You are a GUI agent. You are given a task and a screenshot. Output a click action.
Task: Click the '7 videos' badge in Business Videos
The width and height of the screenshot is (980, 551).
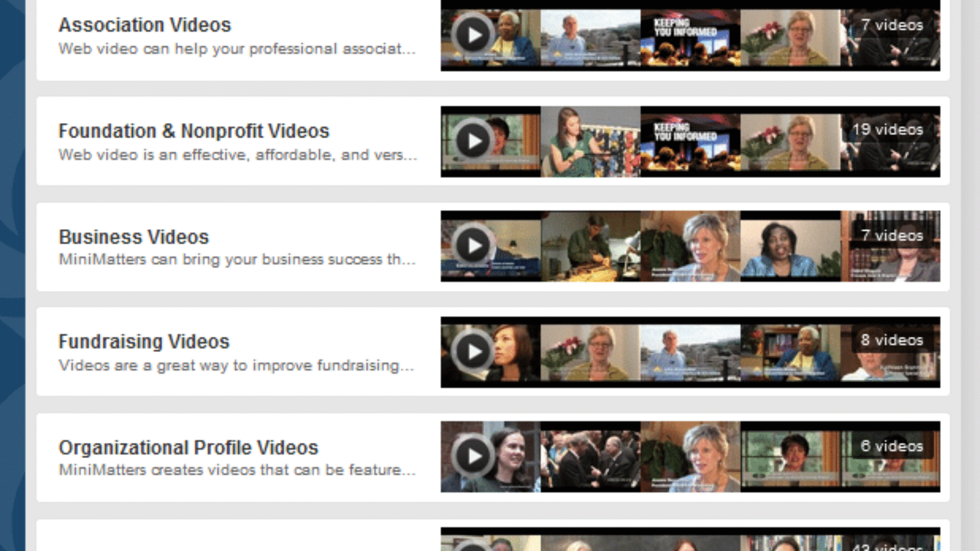(x=892, y=235)
